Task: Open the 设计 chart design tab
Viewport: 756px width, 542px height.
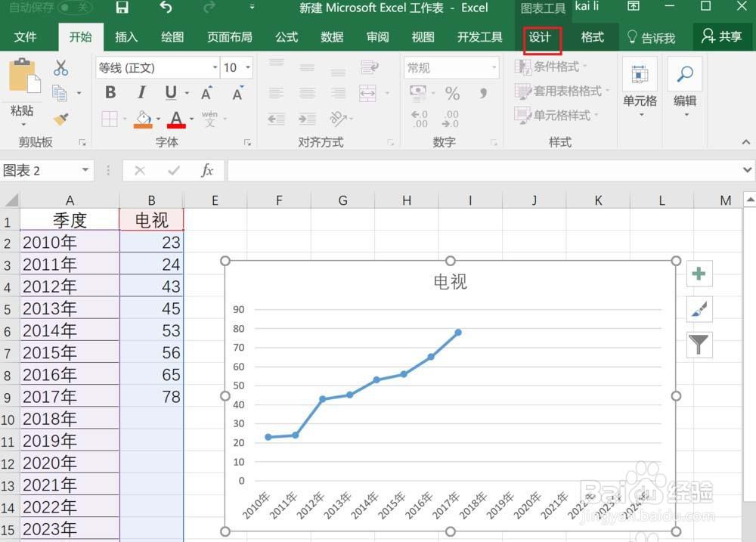Action: point(541,38)
